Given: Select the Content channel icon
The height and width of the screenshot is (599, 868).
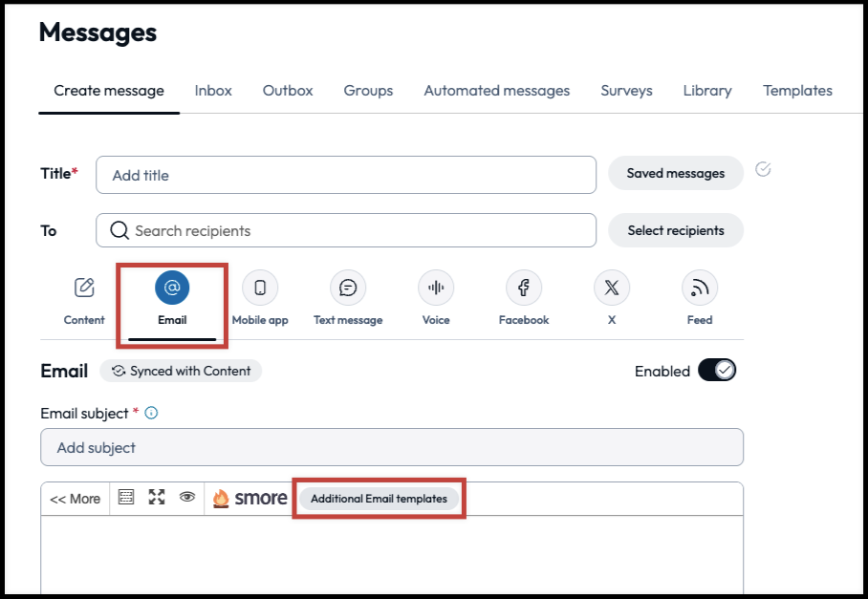Looking at the screenshot, I should coord(84,287).
